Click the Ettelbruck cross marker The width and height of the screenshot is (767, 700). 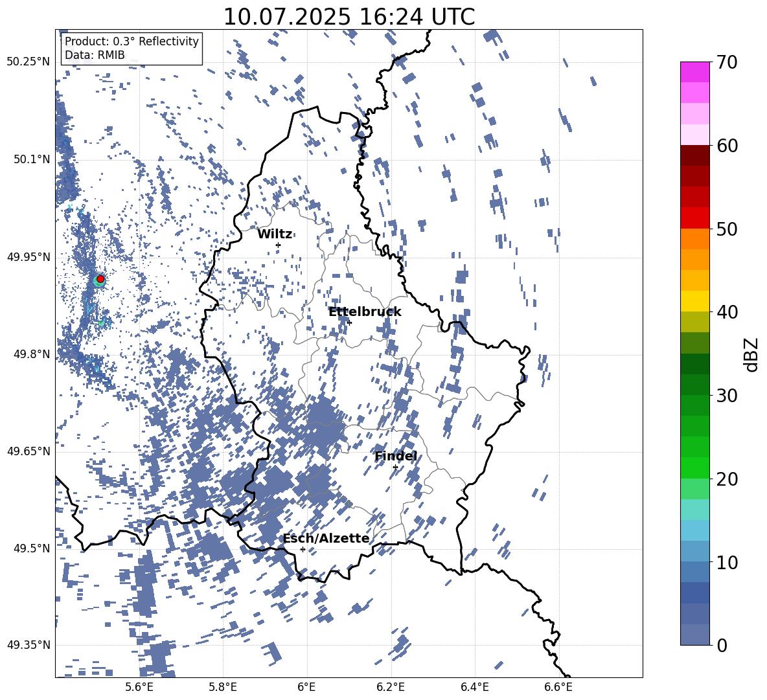pos(349,322)
